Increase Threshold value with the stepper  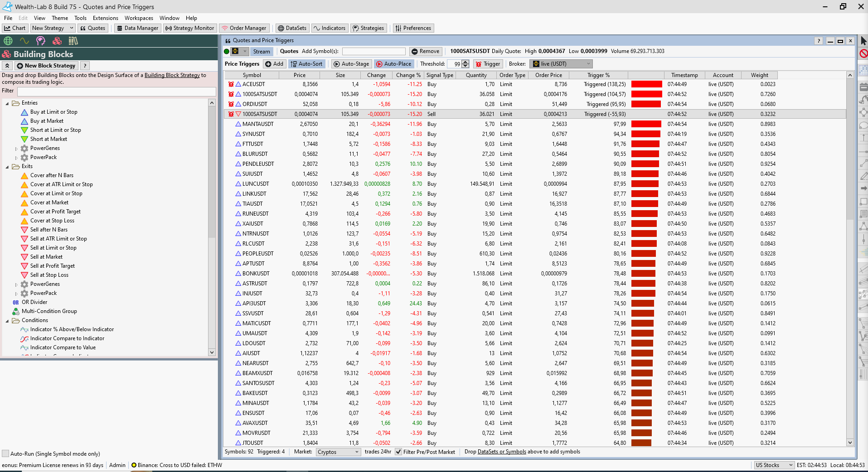[x=465, y=62]
